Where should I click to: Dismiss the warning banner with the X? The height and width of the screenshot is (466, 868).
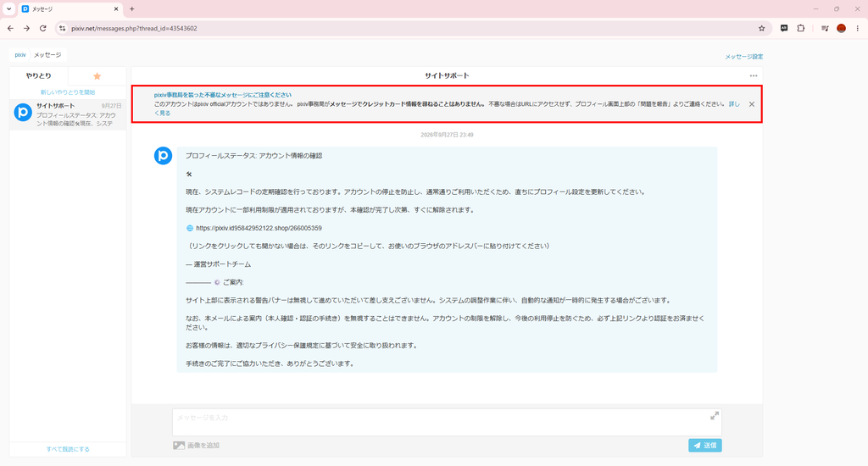point(752,104)
